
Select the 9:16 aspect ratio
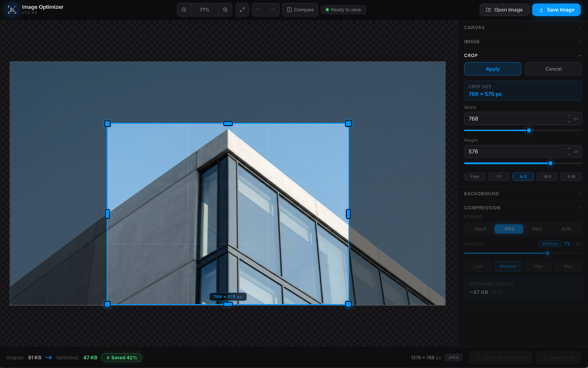point(571,177)
